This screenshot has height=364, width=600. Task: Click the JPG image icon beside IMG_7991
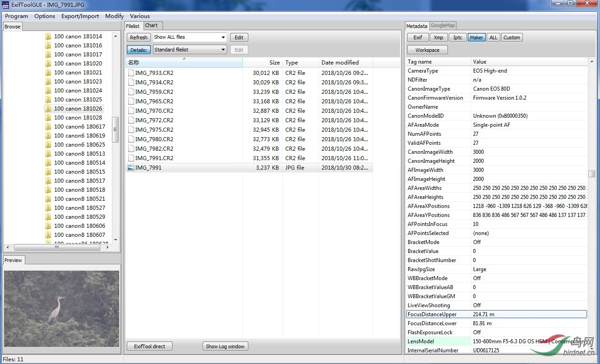[131, 168]
